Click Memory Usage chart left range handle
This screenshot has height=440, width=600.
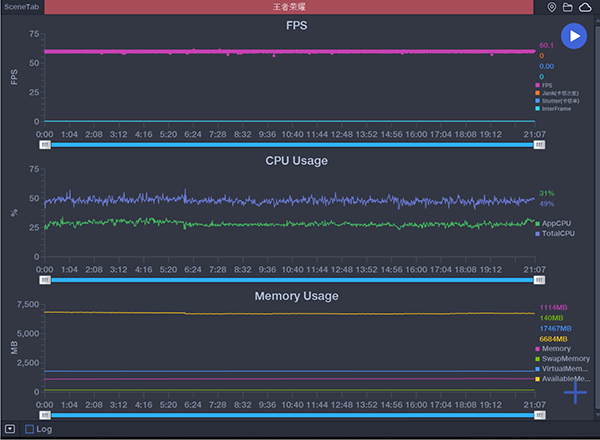point(45,413)
